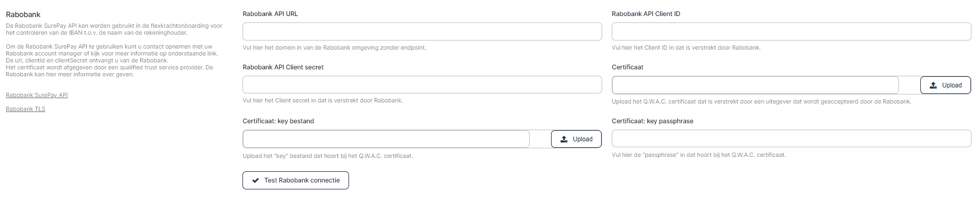Click the checkmark icon in Test Rabobank connectie
Image resolution: width=980 pixels, height=207 pixels.
point(255,180)
